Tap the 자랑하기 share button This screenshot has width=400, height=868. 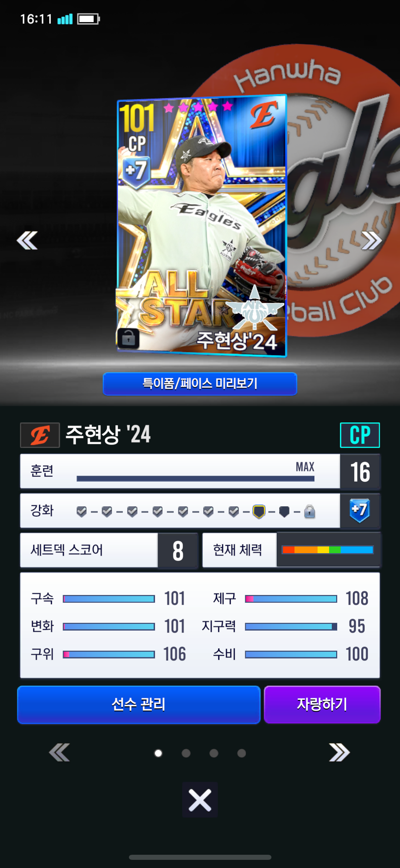pyautogui.click(x=322, y=705)
